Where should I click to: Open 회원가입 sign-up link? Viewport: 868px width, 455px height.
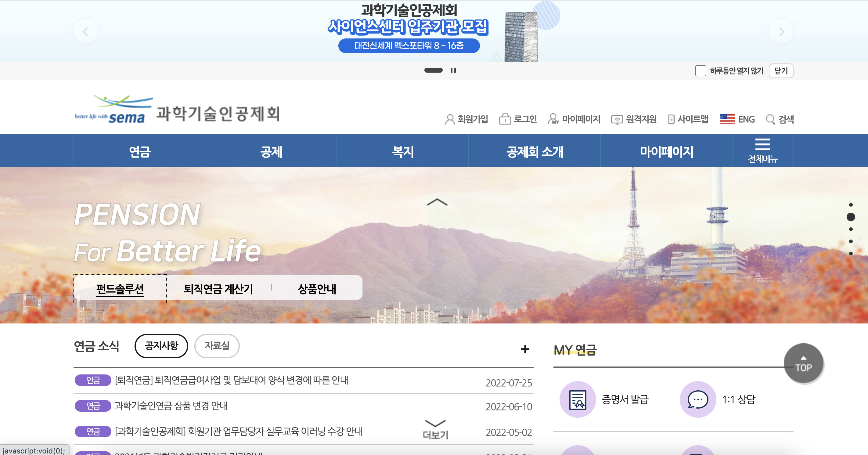click(x=466, y=119)
